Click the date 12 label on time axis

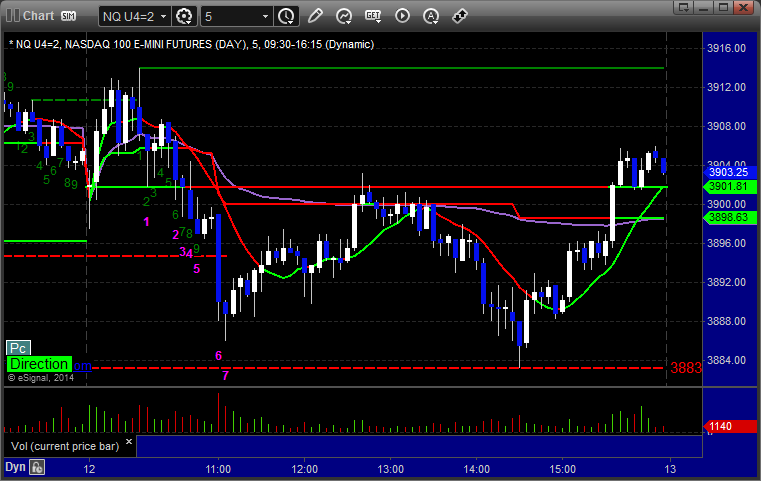pyautogui.click(x=89, y=469)
